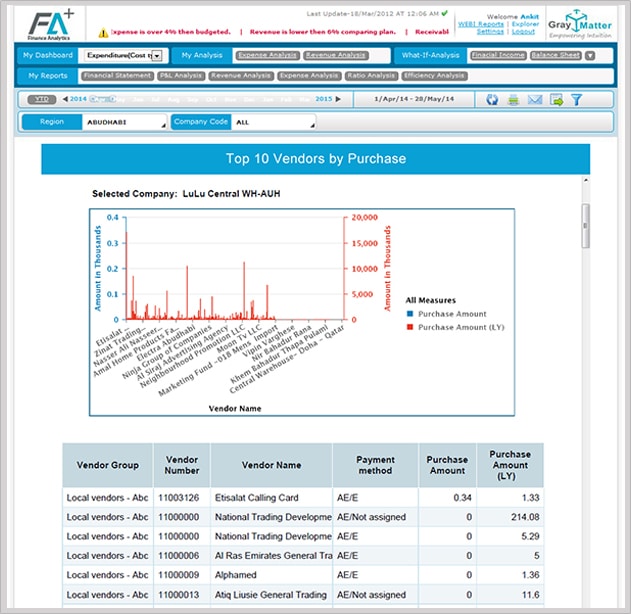
Task: Open the Expenditure dashboard dropdown
Action: click(157, 56)
